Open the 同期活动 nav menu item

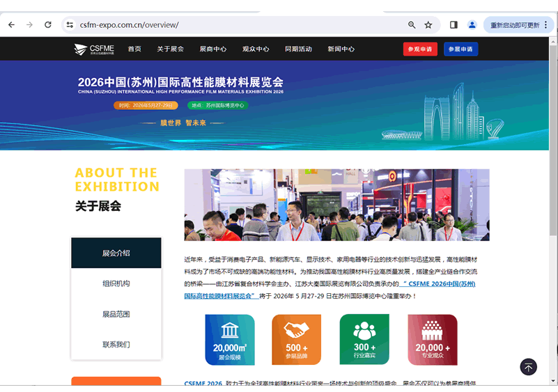[298, 49]
